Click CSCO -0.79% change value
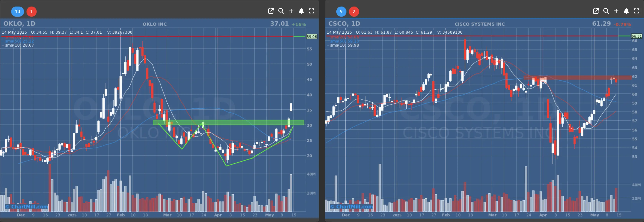Screen dimensions: 644x222 (x=622, y=25)
